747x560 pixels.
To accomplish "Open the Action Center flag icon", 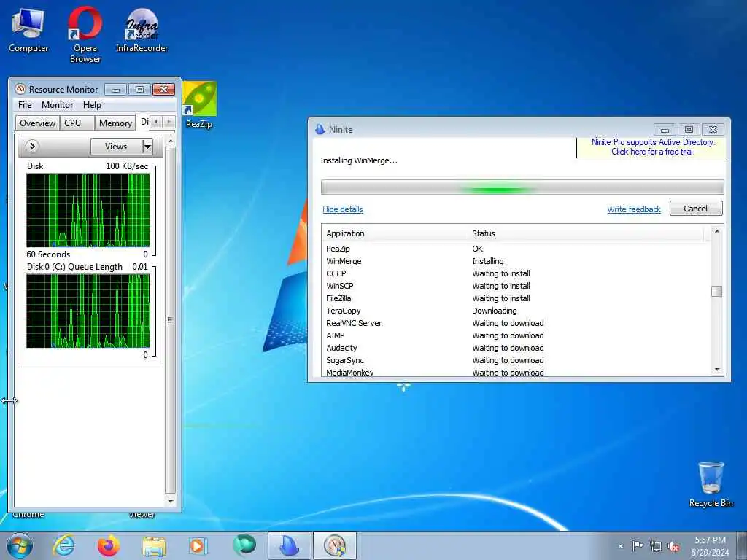I will pyautogui.click(x=638, y=545).
